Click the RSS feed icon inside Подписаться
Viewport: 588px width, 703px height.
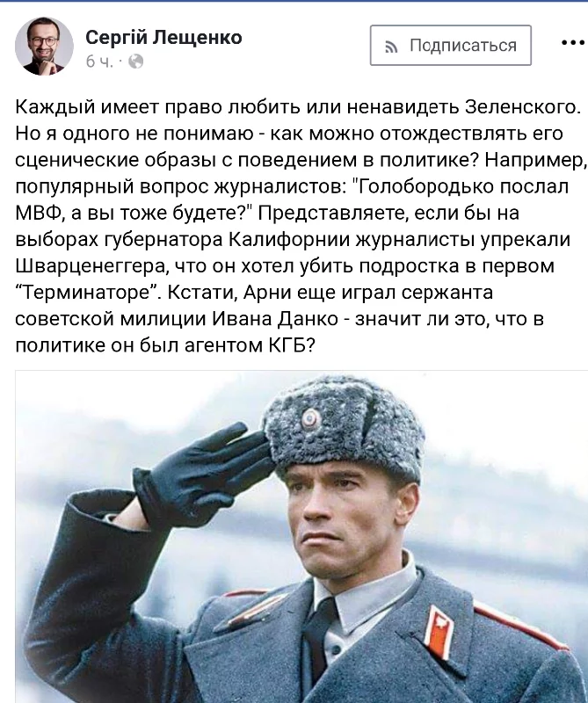tap(391, 47)
